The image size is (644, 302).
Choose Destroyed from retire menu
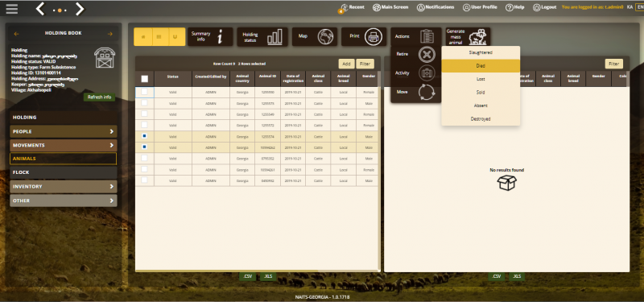tap(481, 118)
